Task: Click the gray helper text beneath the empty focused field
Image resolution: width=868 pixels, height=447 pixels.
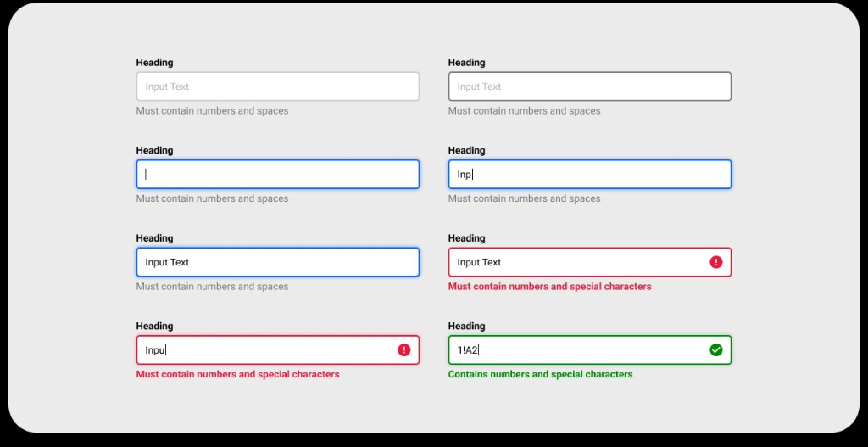Action: click(x=213, y=198)
